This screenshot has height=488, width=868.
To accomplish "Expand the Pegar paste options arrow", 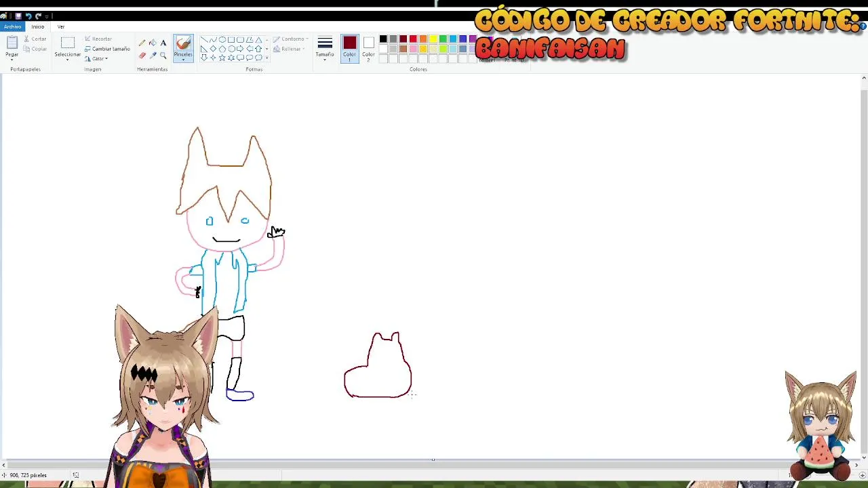I will 12,59.
